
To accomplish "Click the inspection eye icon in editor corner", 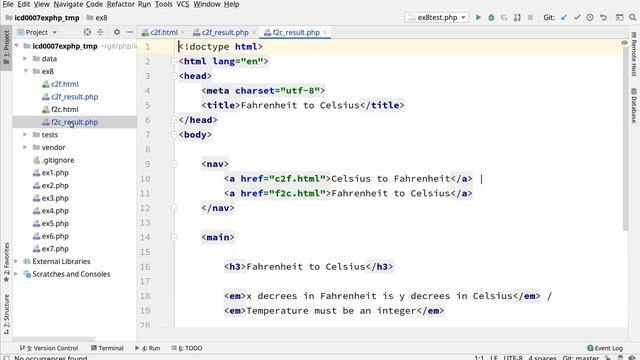I will (624, 43).
